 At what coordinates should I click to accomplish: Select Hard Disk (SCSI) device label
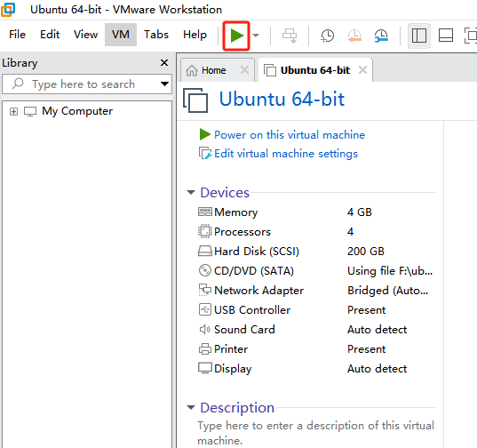click(x=257, y=252)
